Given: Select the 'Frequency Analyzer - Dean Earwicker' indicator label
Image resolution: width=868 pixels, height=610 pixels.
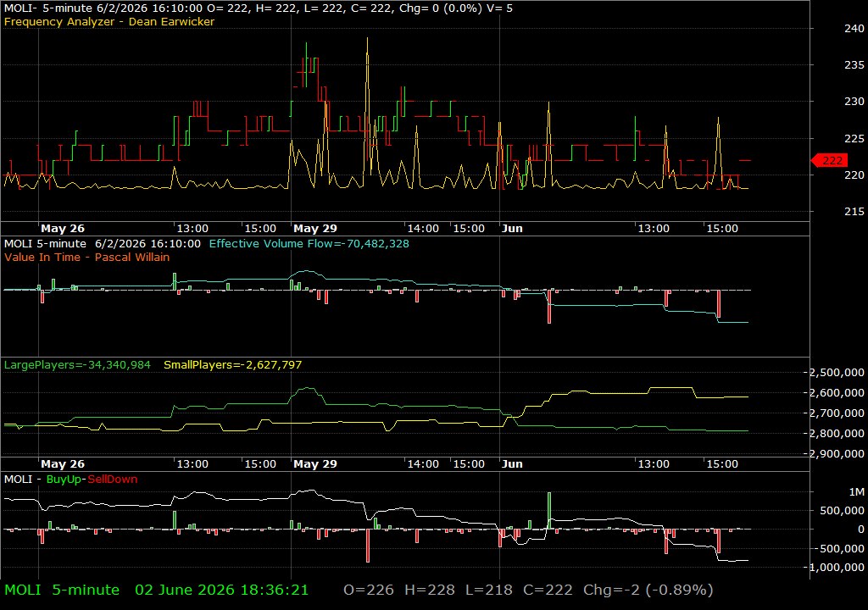Looking at the screenshot, I should [109, 21].
